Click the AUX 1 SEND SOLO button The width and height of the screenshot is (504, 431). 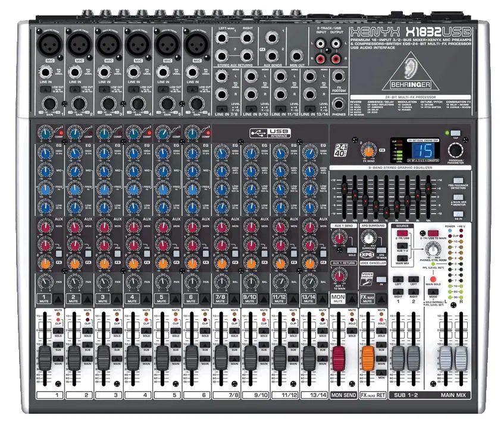352,250
